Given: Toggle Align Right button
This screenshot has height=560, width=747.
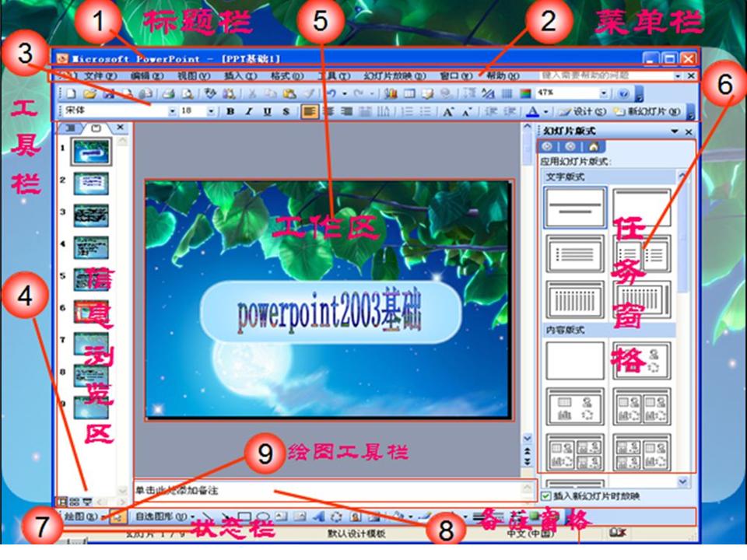Looking at the screenshot, I should click(347, 111).
